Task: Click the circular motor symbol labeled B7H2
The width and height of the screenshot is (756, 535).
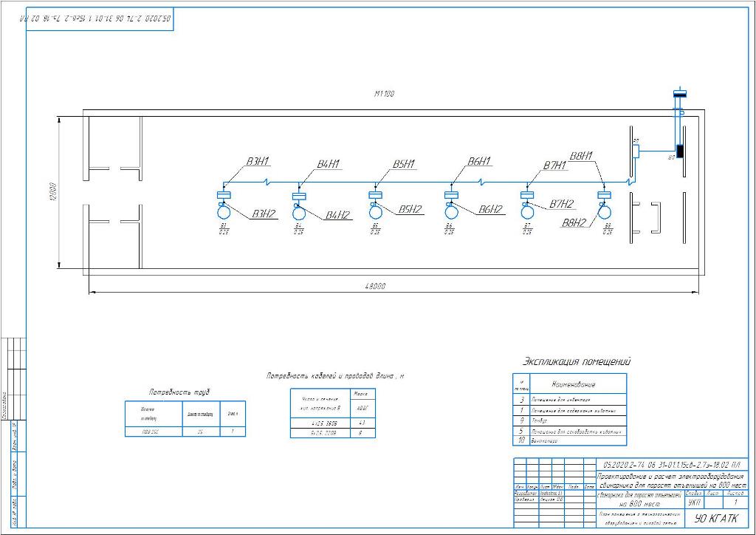Action: click(x=527, y=212)
